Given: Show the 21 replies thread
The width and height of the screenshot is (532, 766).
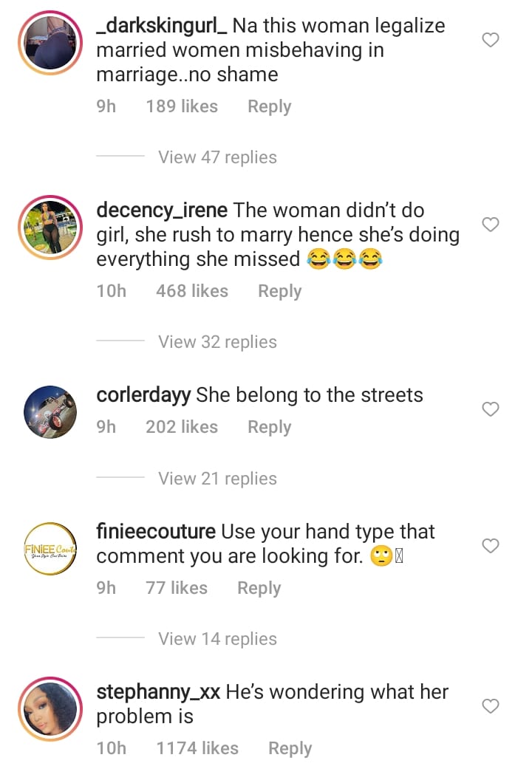Looking at the screenshot, I should coord(217,479).
